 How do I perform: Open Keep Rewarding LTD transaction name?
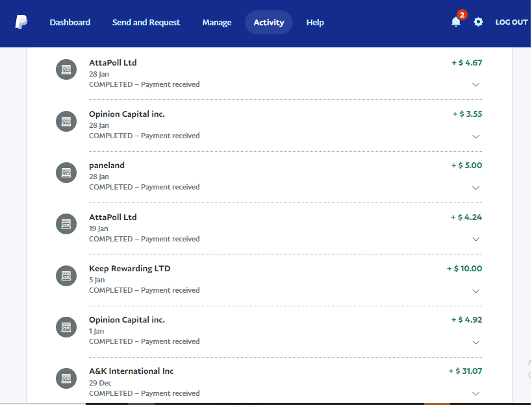tap(129, 269)
